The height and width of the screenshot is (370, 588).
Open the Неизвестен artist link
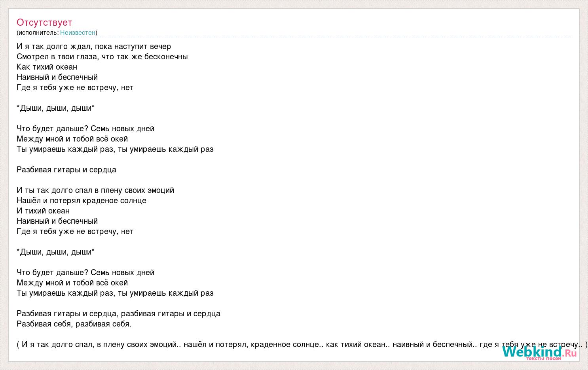click(x=78, y=32)
